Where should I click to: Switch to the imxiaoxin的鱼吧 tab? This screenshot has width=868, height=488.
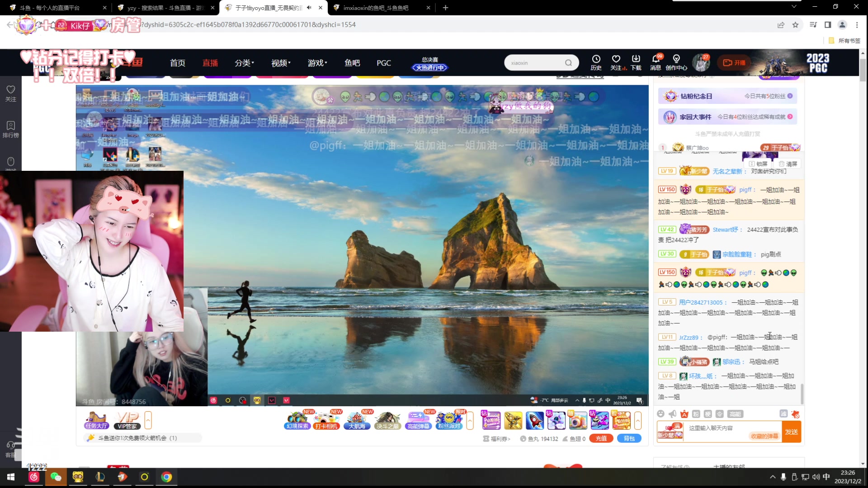382,8
